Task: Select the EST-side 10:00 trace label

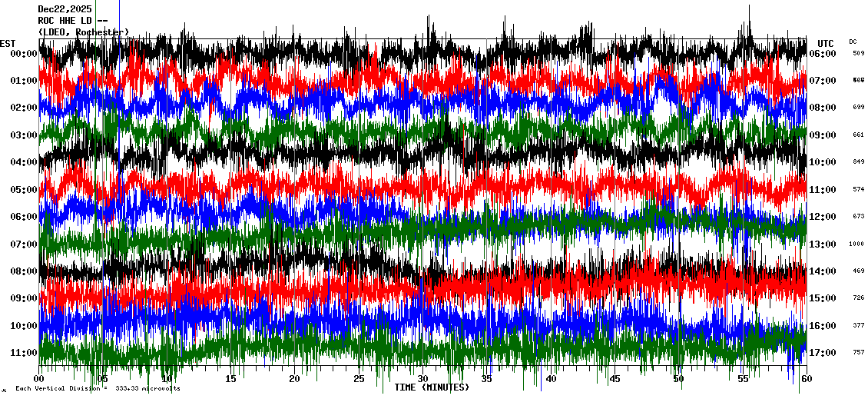Action: (x=23, y=325)
